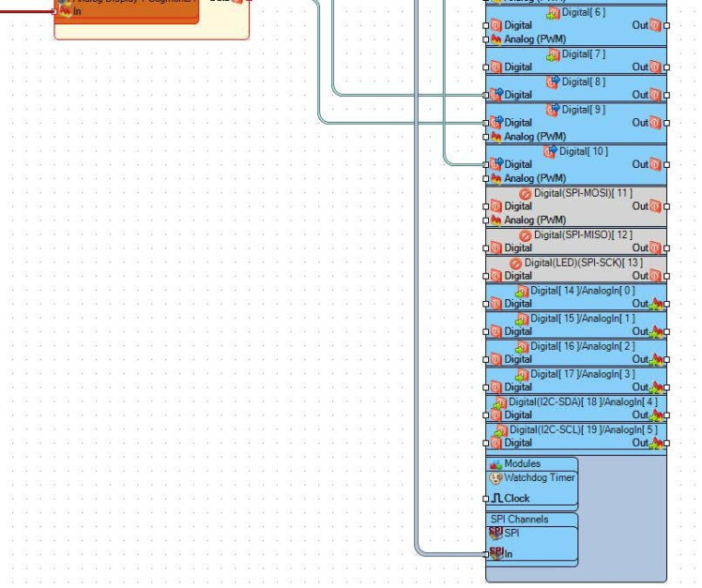This screenshot has height=588, width=702.
Task: Click the Digital[ 10 ] header icon
Action: [550, 152]
